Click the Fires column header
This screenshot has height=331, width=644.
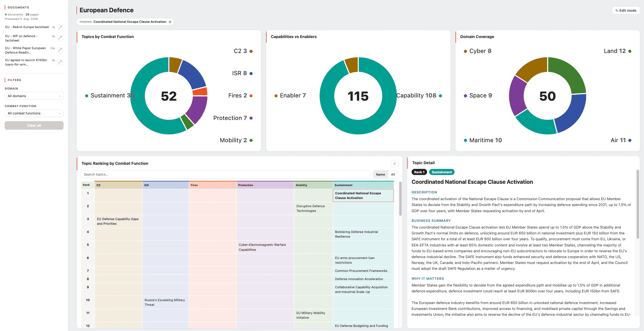(213, 185)
